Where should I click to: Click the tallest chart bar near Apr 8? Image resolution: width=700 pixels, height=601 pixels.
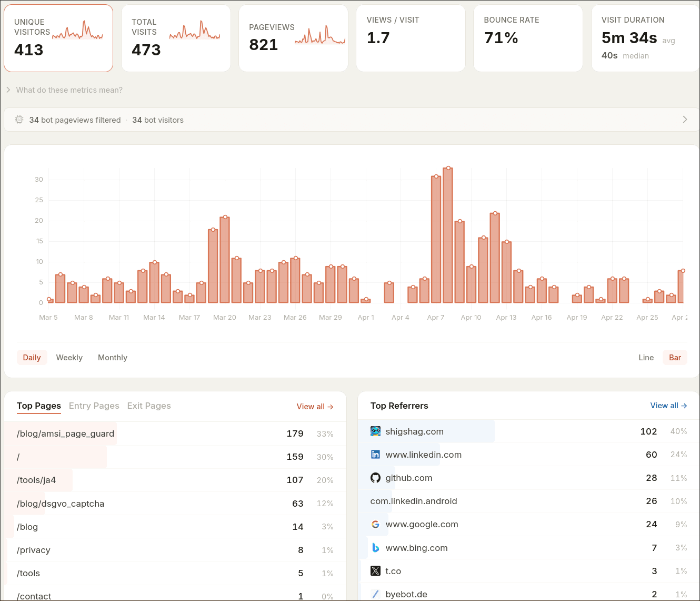click(x=448, y=235)
